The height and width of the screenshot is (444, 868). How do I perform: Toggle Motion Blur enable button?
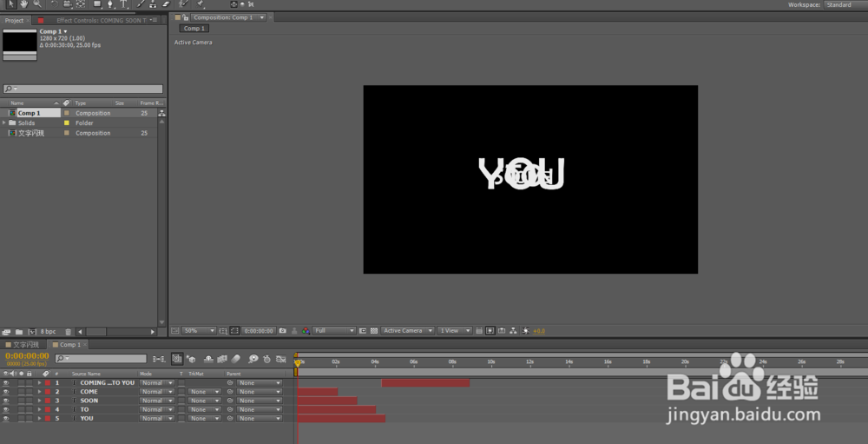pyautogui.click(x=235, y=359)
